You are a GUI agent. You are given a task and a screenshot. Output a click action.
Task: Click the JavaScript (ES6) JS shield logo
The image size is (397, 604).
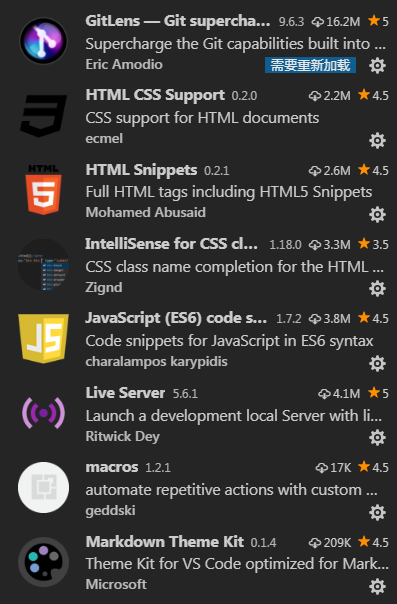44,338
